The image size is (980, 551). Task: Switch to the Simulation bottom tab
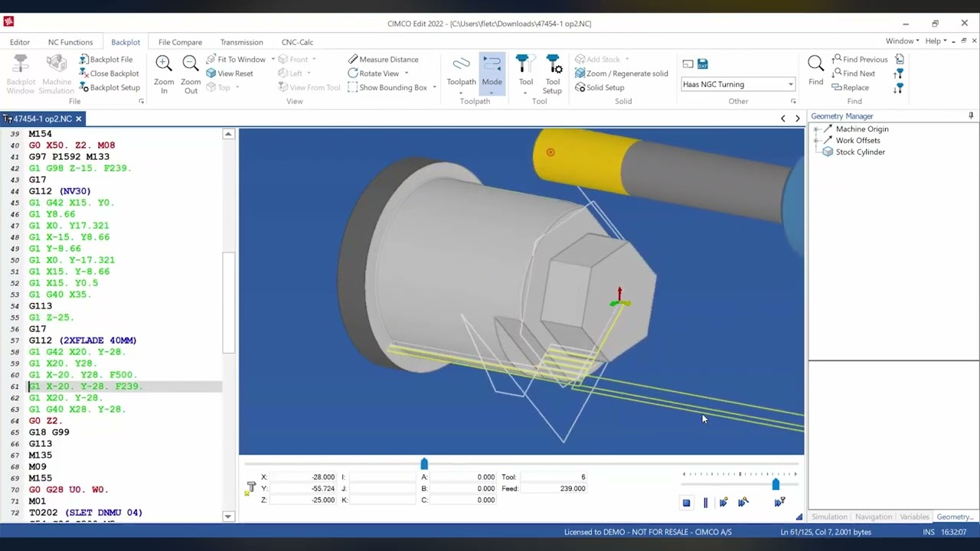point(829,517)
